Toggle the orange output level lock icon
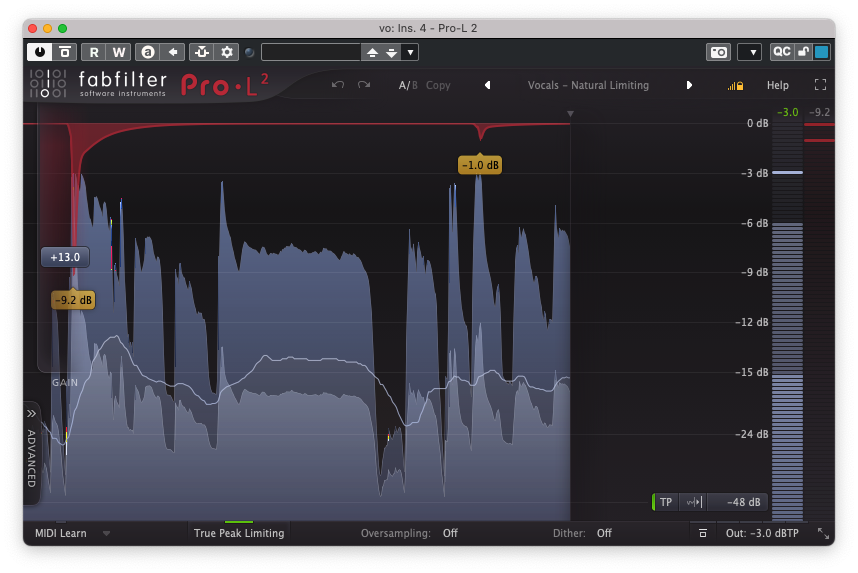Image resolution: width=858 pixels, height=573 pixels. tap(735, 85)
